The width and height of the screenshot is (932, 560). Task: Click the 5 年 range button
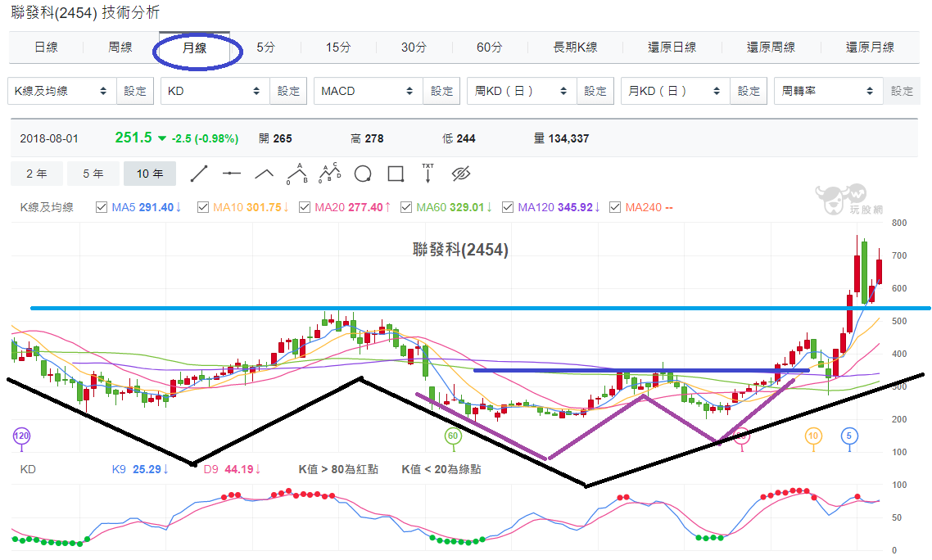tap(93, 174)
